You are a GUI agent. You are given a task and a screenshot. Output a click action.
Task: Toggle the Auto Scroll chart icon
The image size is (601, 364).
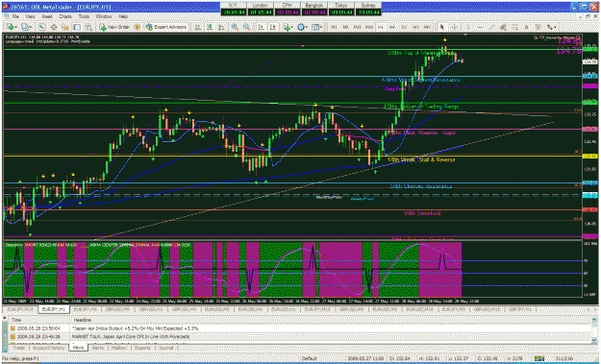click(261, 27)
